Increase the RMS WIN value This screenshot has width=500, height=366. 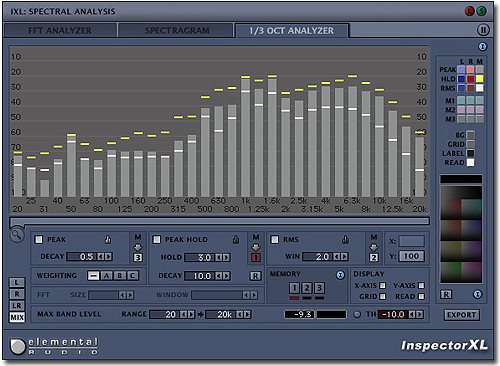344,257
